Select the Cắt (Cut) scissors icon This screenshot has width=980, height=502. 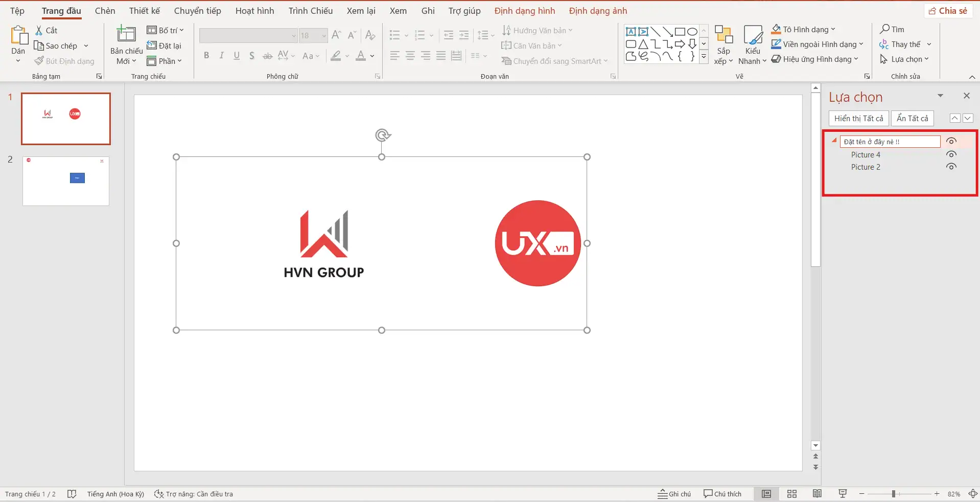(39, 30)
